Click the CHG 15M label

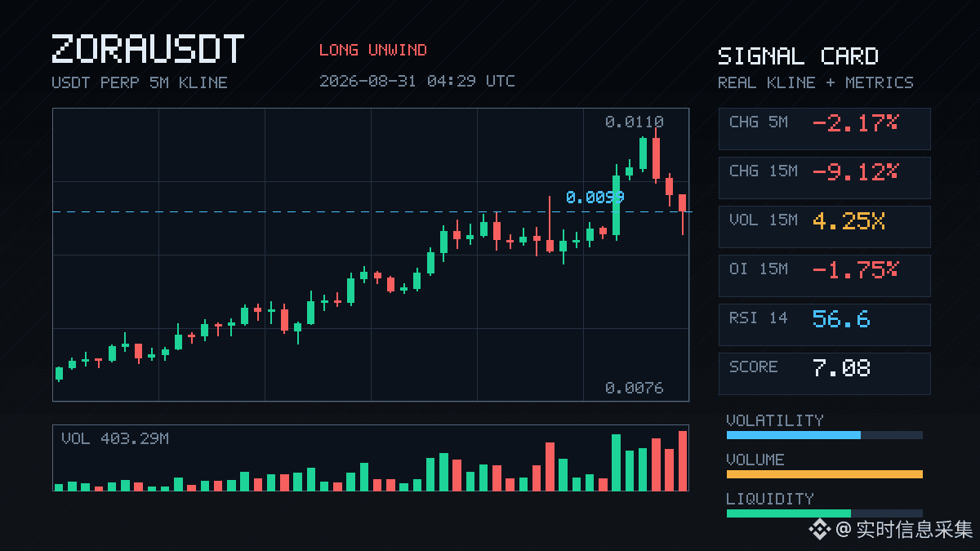click(764, 171)
